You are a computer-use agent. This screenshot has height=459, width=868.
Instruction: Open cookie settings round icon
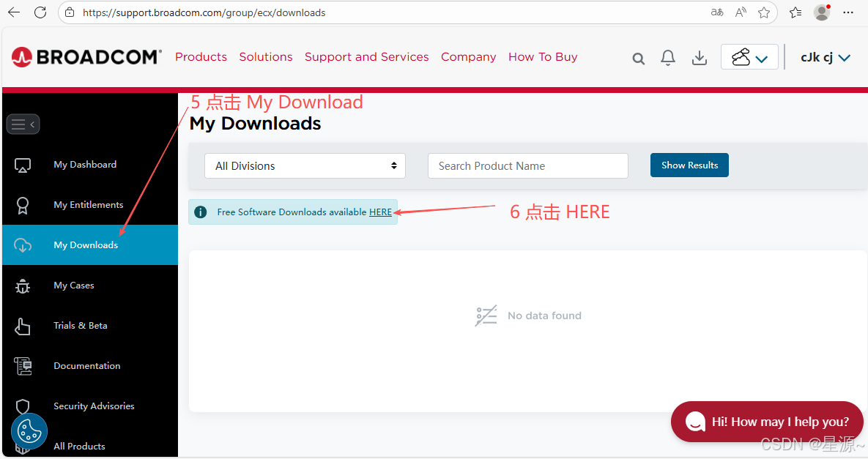pyautogui.click(x=29, y=431)
